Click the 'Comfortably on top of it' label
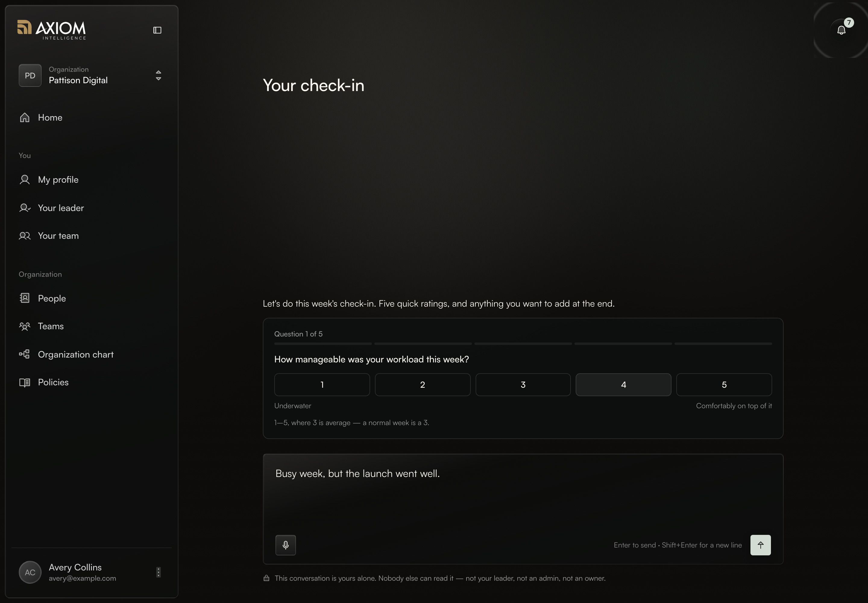This screenshot has width=868, height=603. pyautogui.click(x=734, y=406)
